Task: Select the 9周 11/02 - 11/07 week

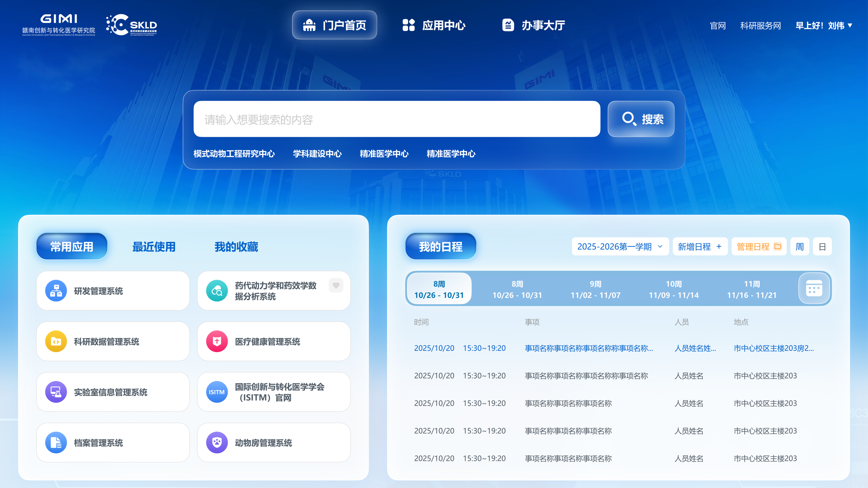Action: coord(595,289)
